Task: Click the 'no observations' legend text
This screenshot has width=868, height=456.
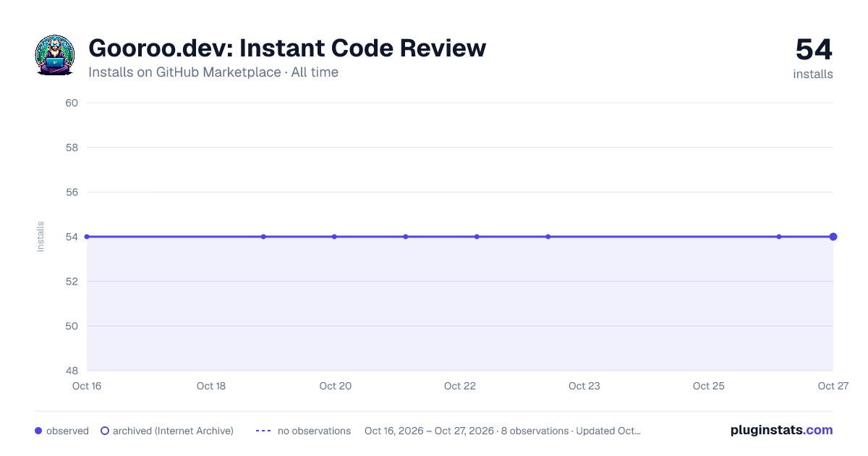Action: click(314, 431)
